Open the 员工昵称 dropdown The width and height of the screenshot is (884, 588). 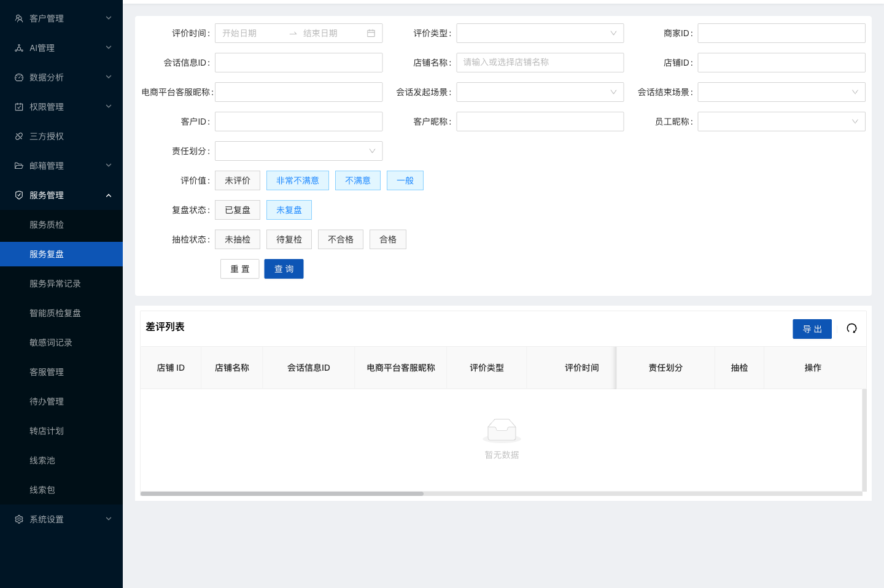pyautogui.click(x=781, y=122)
